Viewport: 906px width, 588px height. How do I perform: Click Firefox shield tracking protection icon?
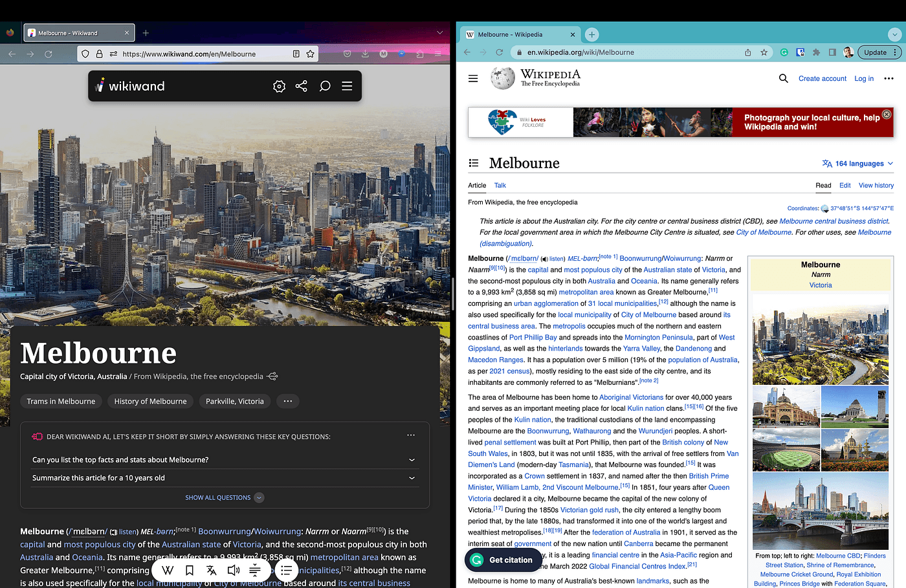(x=85, y=54)
